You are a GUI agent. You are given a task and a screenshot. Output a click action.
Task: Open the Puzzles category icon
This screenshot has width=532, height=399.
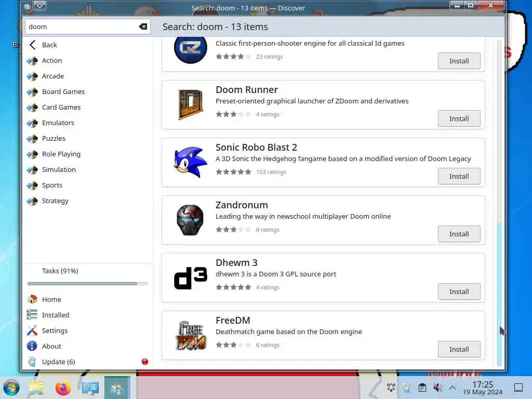(x=32, y=139)
